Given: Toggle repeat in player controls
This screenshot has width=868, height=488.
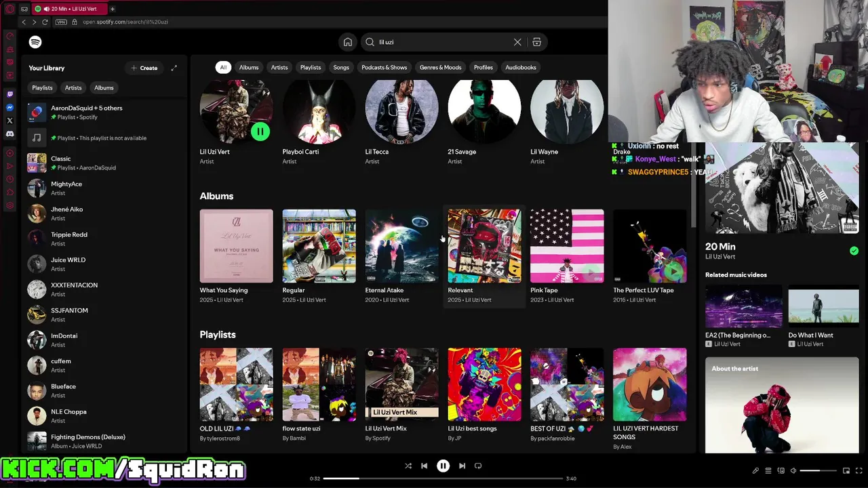Looking at the screenshot, I should click(x=478, y=466).
